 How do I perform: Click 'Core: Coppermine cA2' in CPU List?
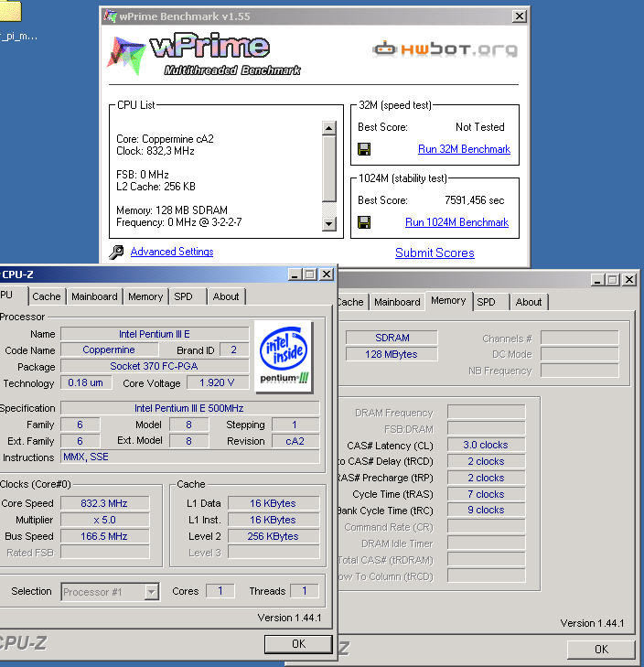tap(165, 139)
